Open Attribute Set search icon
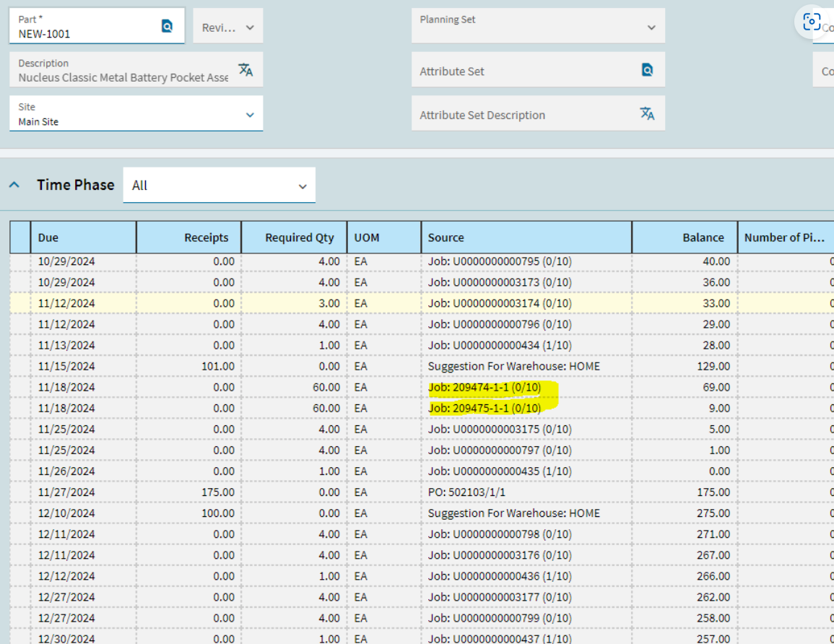This screenshot has height=644, width=834. coord(647,69)
